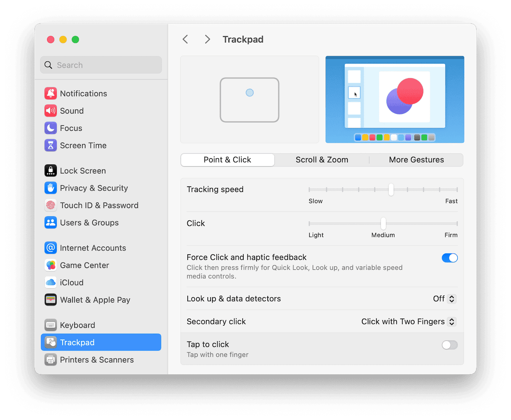Open Printers & Scanners settings
Screen dimensions: 511x420
point(97,359)
